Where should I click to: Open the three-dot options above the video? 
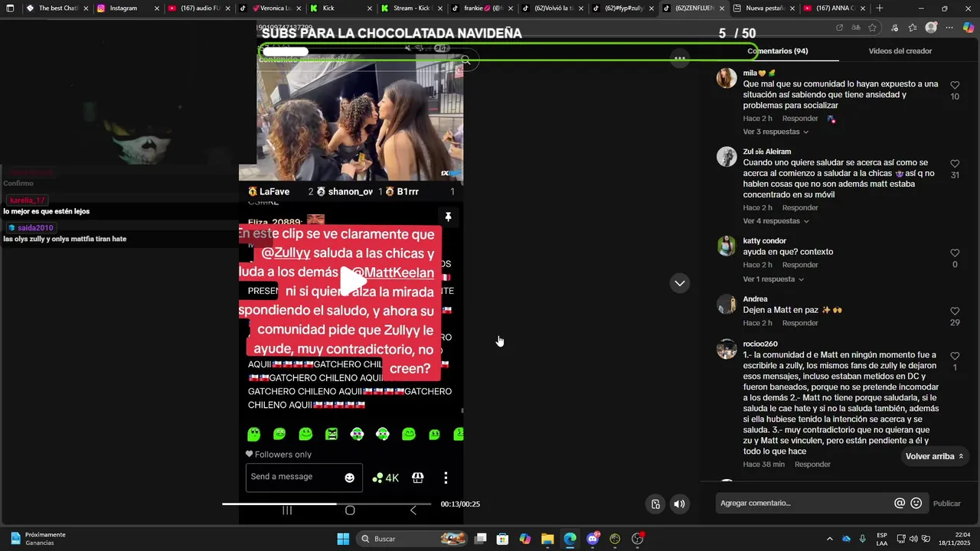point(679,58)
